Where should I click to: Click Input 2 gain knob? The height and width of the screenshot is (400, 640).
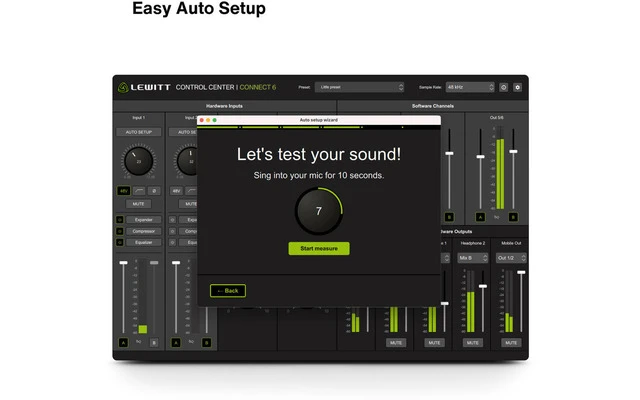(x=187, y=161)
